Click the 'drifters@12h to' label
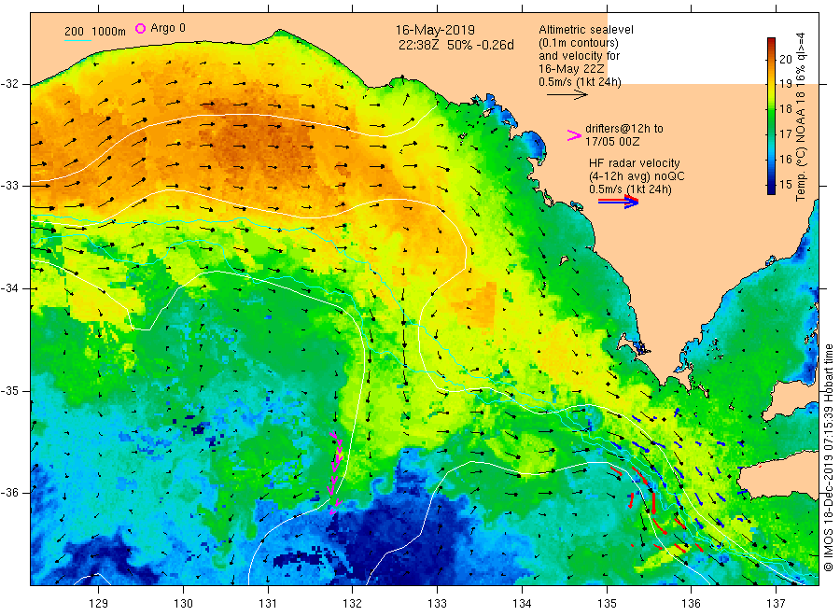 (624, 129)
